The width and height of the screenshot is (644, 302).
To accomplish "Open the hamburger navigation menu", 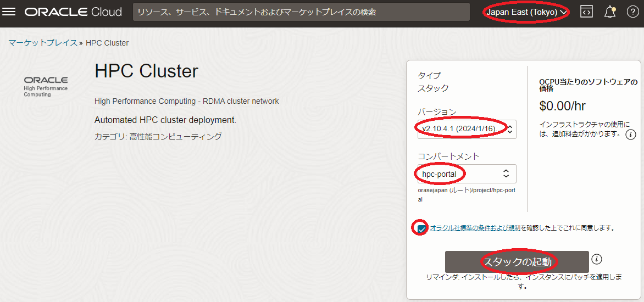I will pyautogui.click(x=9, y=12).
